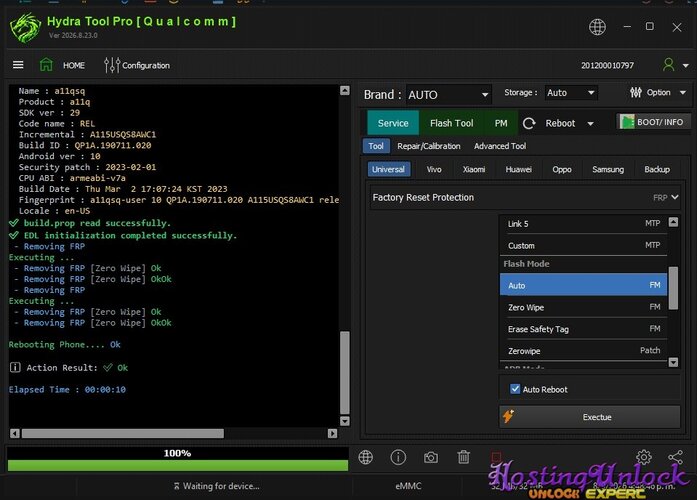
Task: Click the info circle icon
Action: click(398, 457)
